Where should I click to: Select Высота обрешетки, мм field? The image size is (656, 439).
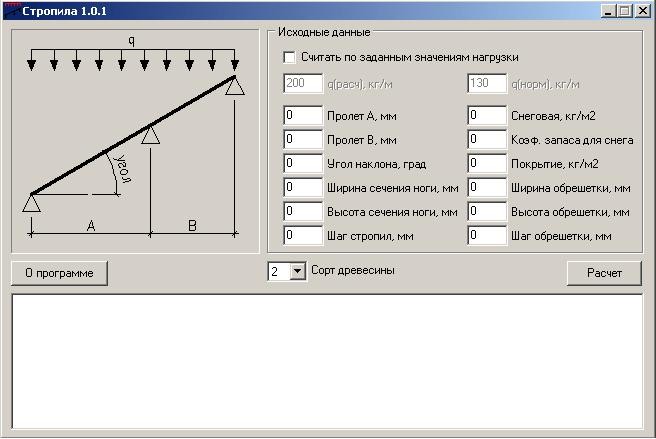[x=487, y=211]
